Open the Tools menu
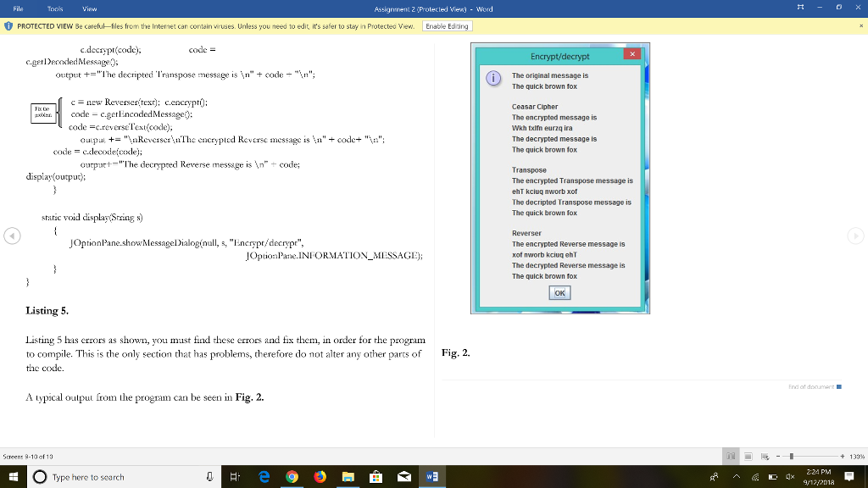Viewport: 868px width, 488px height. (55, 7)
